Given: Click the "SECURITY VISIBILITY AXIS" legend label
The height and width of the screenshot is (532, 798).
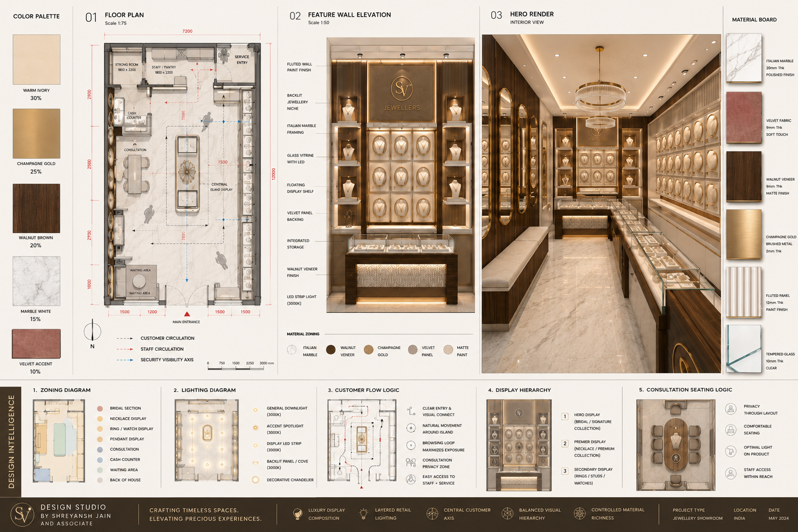Looking at the screenshot, I should point(167,360).
